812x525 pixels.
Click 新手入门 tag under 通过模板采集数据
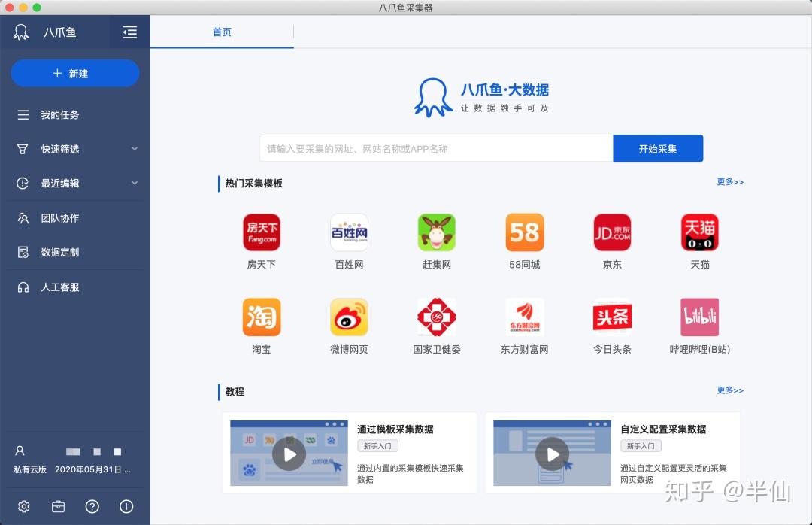(377, 446)
